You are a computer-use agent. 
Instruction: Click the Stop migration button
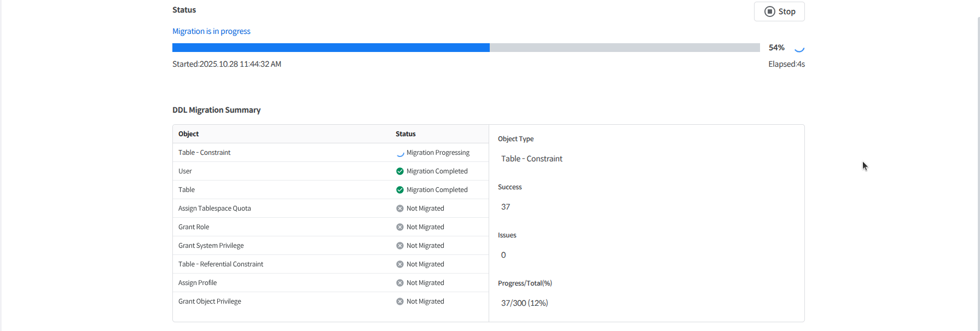point(779,11)
